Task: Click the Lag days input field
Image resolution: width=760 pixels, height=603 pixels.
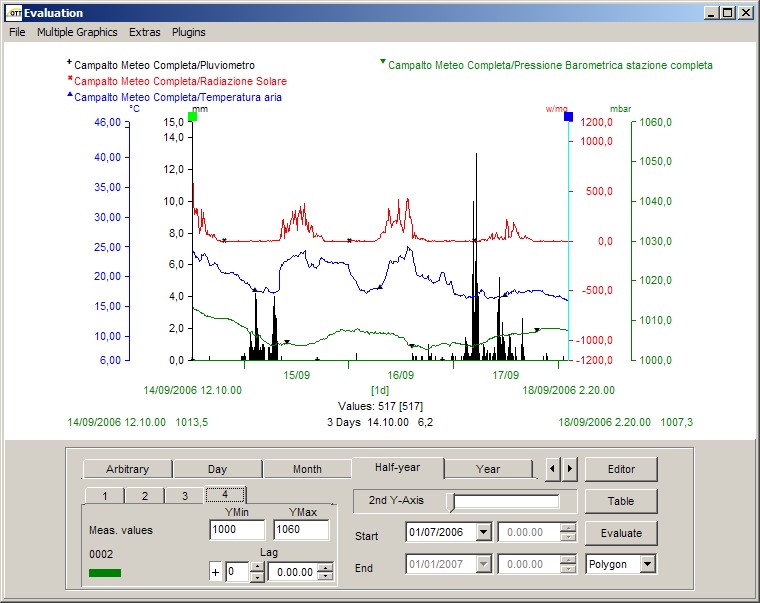Action: click(x=237, y=572)
